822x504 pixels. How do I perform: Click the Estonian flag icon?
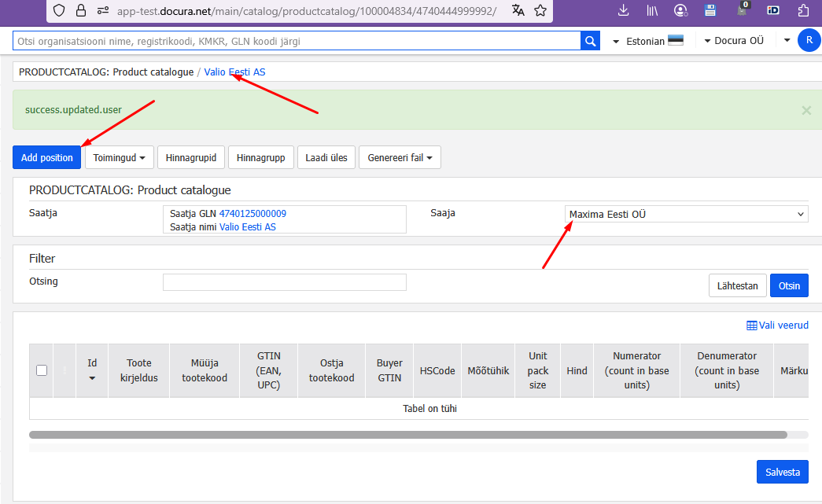[x=676, y=40]
